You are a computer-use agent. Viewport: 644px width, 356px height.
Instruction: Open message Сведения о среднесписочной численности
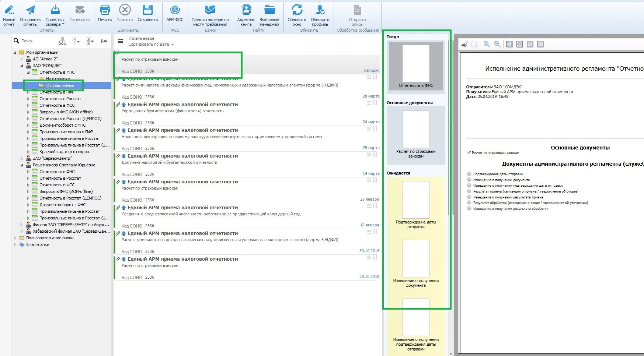(247, 216)
